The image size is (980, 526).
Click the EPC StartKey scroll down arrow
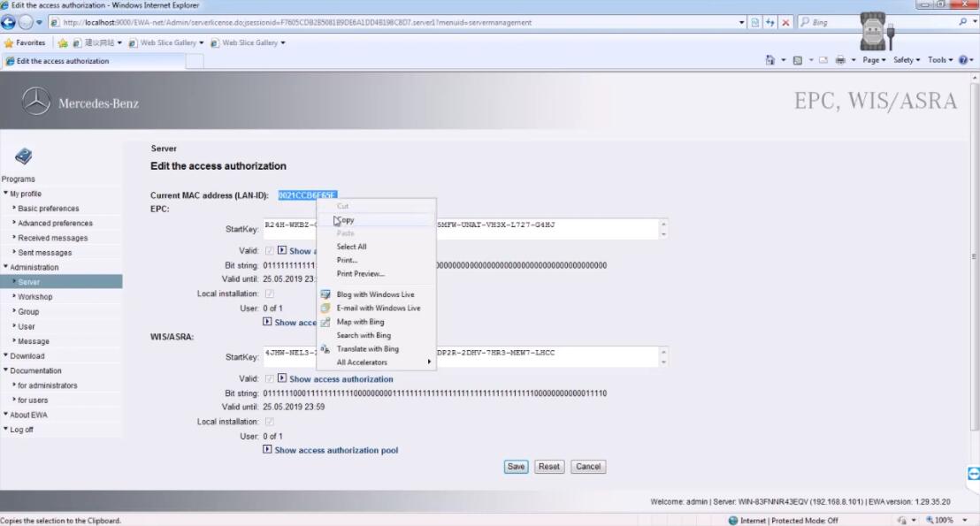663,234
